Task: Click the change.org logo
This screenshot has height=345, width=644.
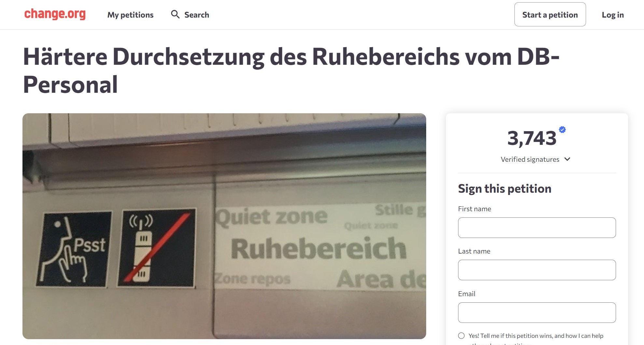Action: tap(55, 14)
